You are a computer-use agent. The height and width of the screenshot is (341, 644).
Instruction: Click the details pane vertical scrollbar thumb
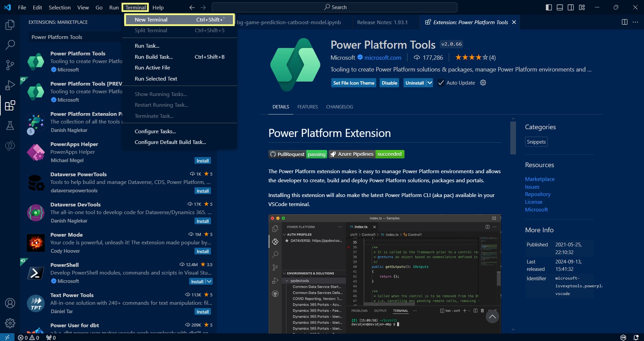[x=513, y=138]
